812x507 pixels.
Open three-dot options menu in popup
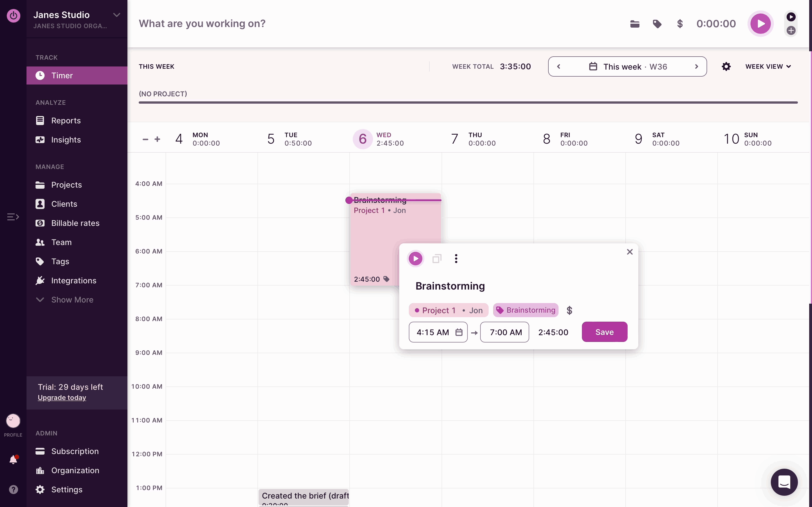[456, 259]
